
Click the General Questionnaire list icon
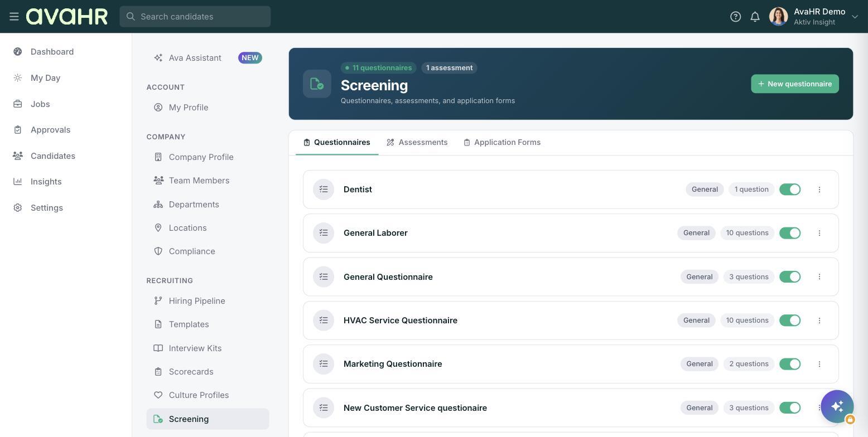coord(324,277)
